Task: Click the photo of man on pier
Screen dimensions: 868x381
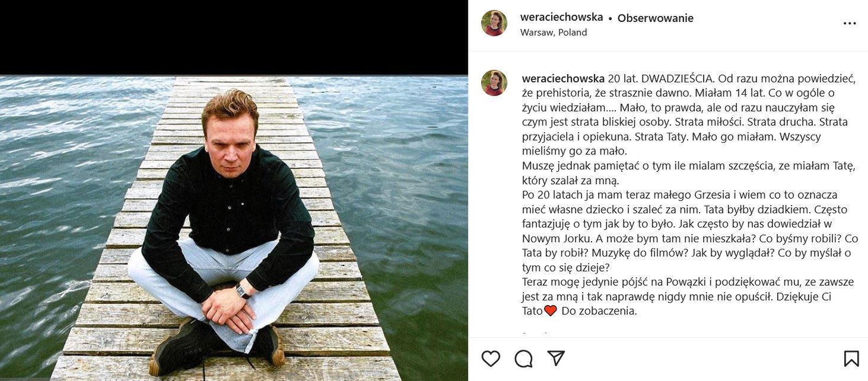Action: pyautogui.click(x=234, y=228)
